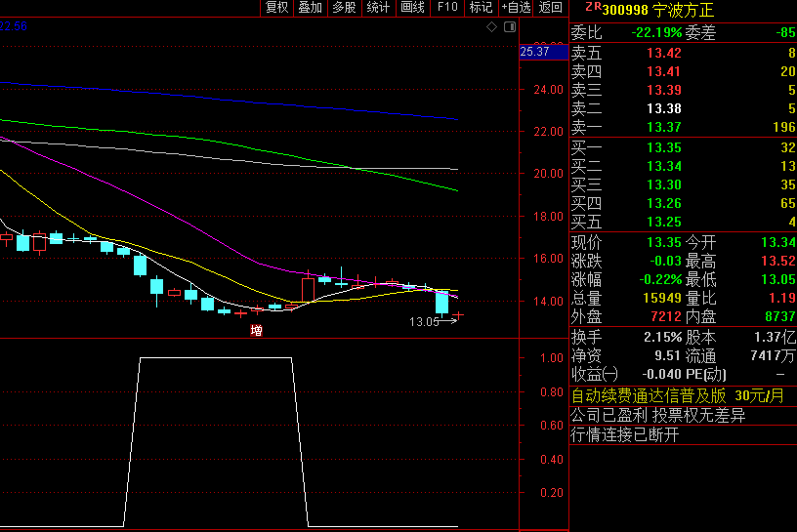Image resolution: width=797 pixels, height=532 pixels.
Task: Click the 涨幅 -0.22% value
Action: 659,279
